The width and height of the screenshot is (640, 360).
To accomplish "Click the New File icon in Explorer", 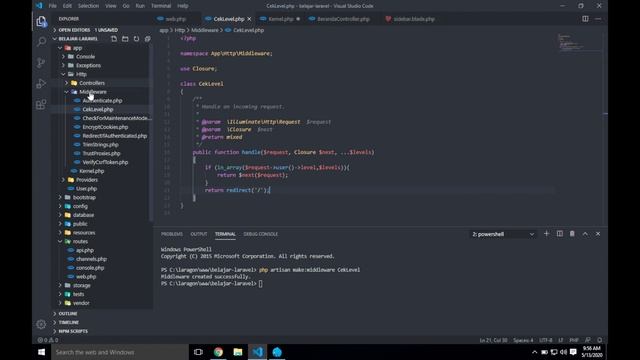I will [x=114, y=39].
